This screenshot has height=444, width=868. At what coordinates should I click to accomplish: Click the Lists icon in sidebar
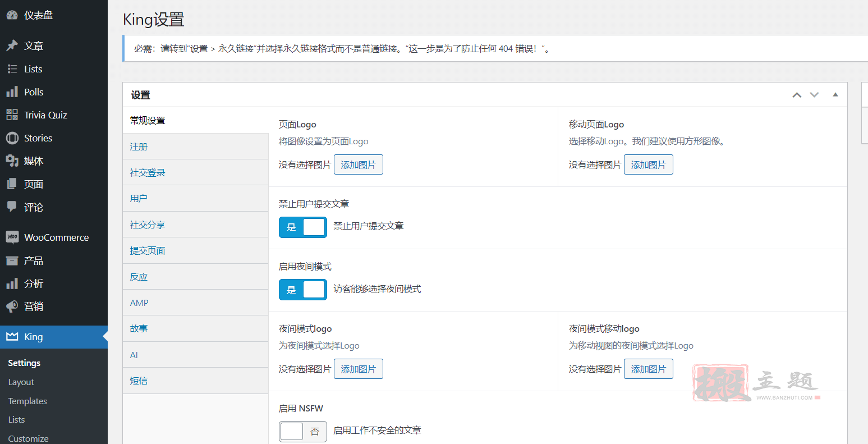point(12,69)
